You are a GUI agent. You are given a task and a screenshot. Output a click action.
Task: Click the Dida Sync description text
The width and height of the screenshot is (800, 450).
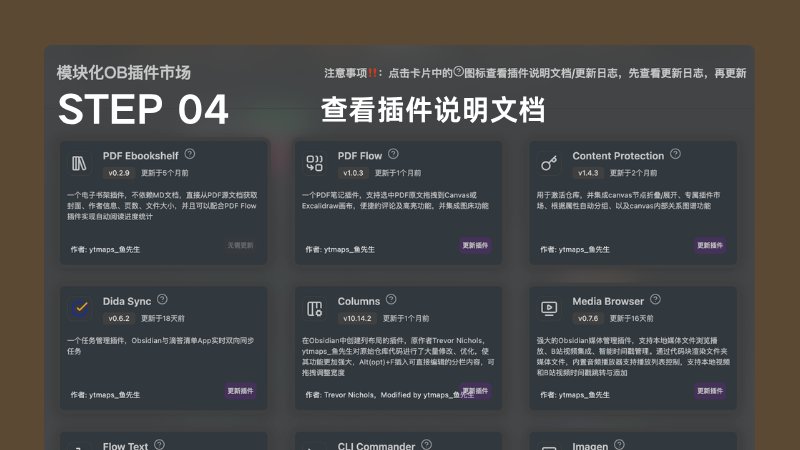[160, 345]
